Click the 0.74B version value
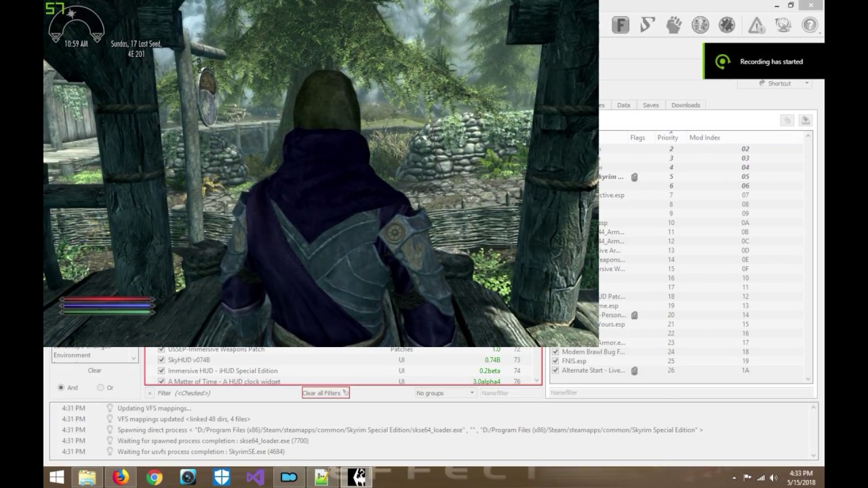Image resolution: width=868 pixels, height=488 pixels. point(492,360)
